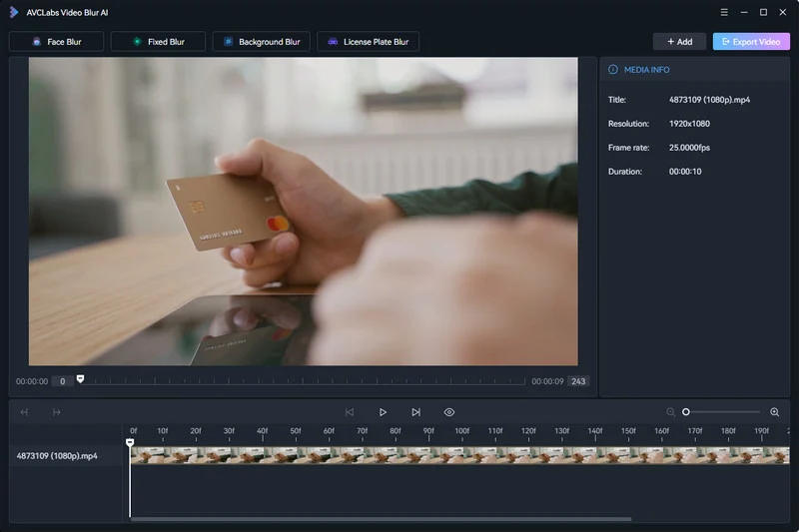Click the timeline zoom slider handle
This screenshot has width=799, height=532.
(686, 412)
